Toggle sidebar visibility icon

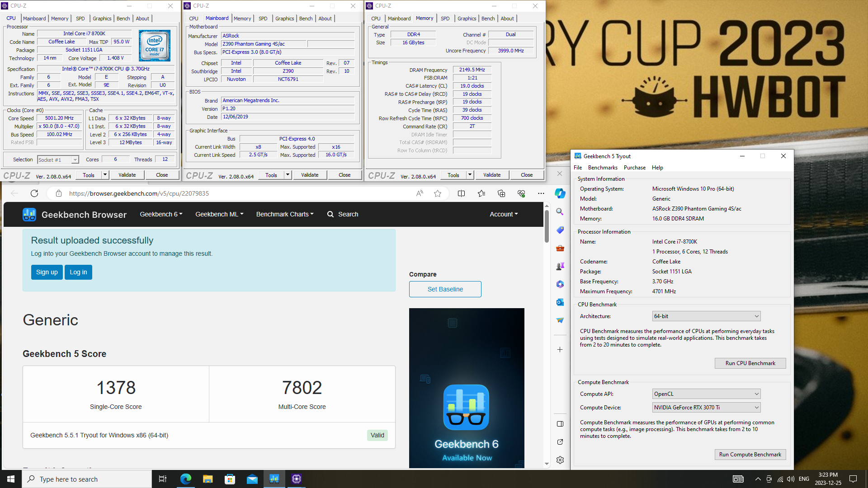click(560, 424)
